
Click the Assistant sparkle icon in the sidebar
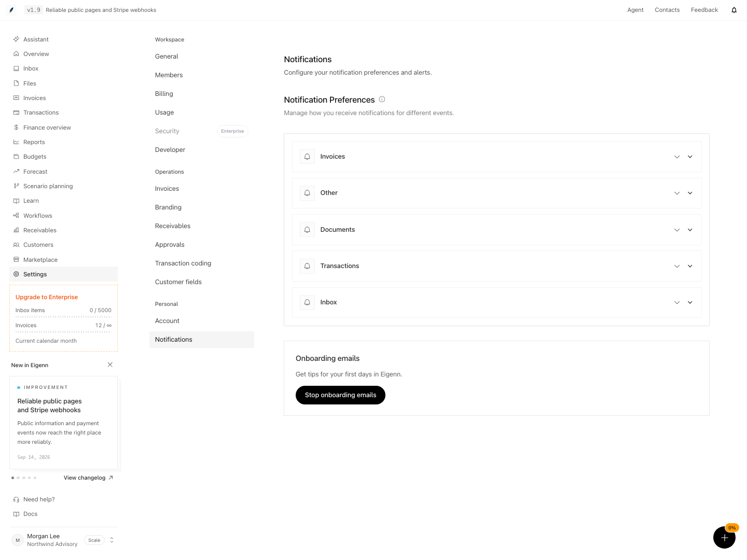pos(16,39)
